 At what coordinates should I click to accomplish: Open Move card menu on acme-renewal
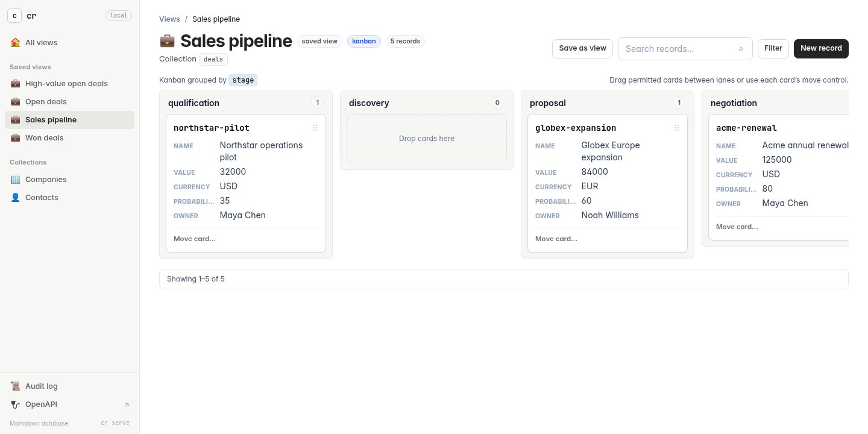click(x=737, y=227)
